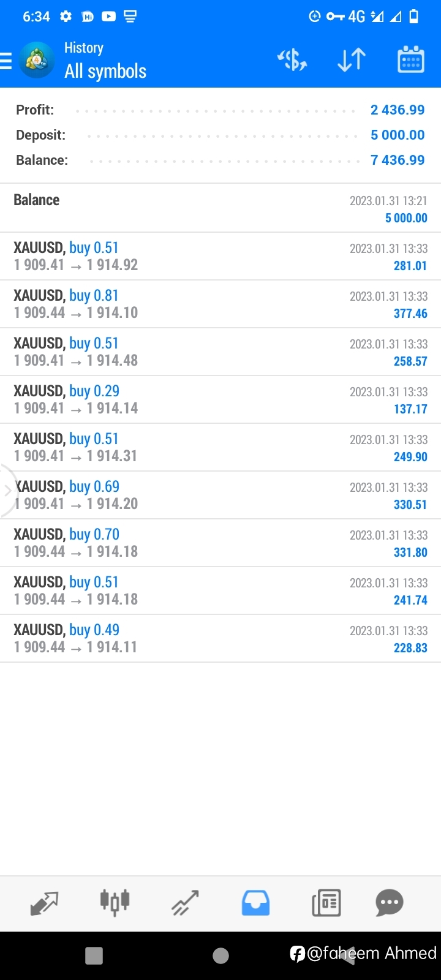The image size is (441, 980).
Task: Open the trade with profit 281.01
Action: [x=221, y=256]
